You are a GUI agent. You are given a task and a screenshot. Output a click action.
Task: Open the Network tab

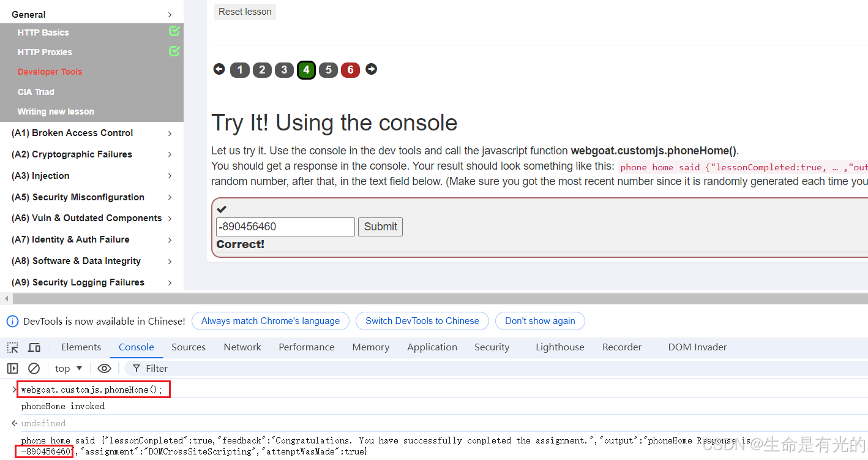coord(242,347)
